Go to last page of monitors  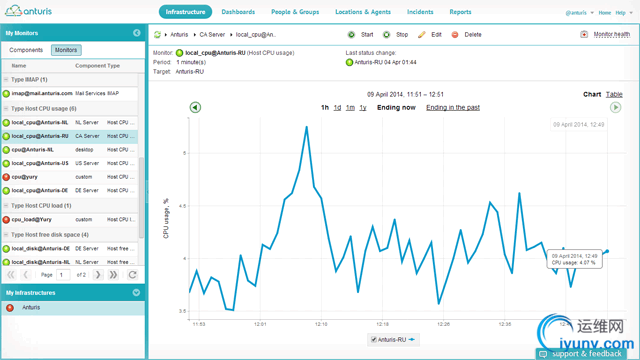point(113,275)
